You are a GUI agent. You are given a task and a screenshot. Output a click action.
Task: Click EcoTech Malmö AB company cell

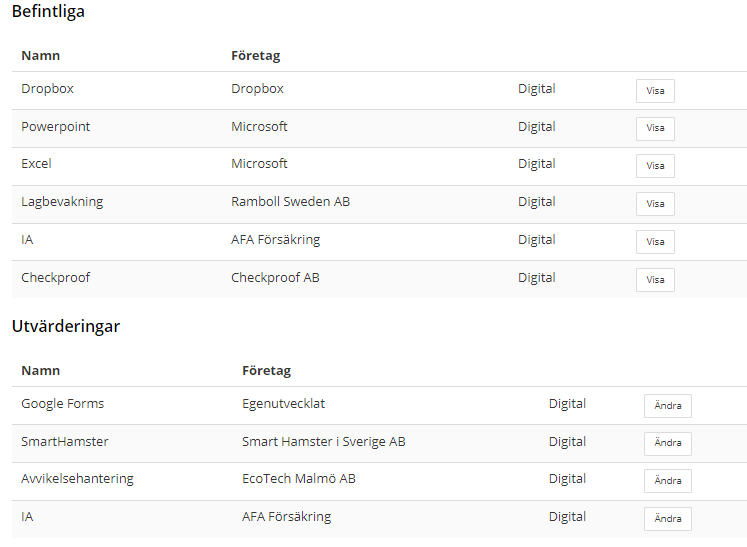(x=299, y=479)
